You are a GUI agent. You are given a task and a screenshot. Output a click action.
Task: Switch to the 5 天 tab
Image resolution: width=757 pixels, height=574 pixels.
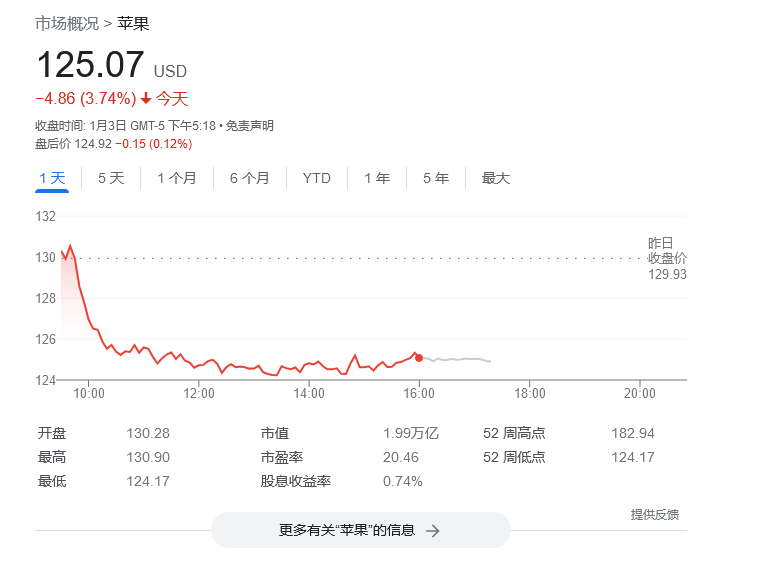pos(111,178)
